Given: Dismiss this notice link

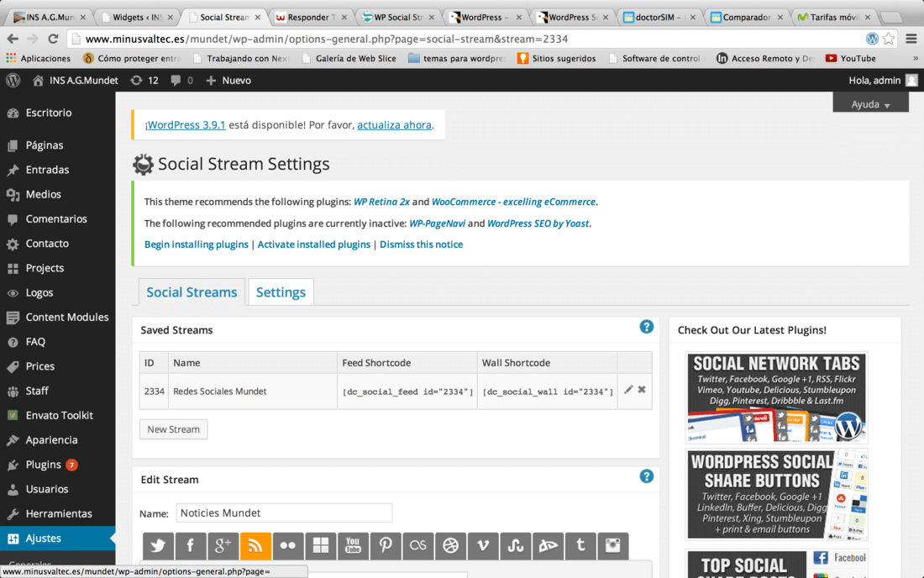Looking at the screenshot, I should [422, 244].
